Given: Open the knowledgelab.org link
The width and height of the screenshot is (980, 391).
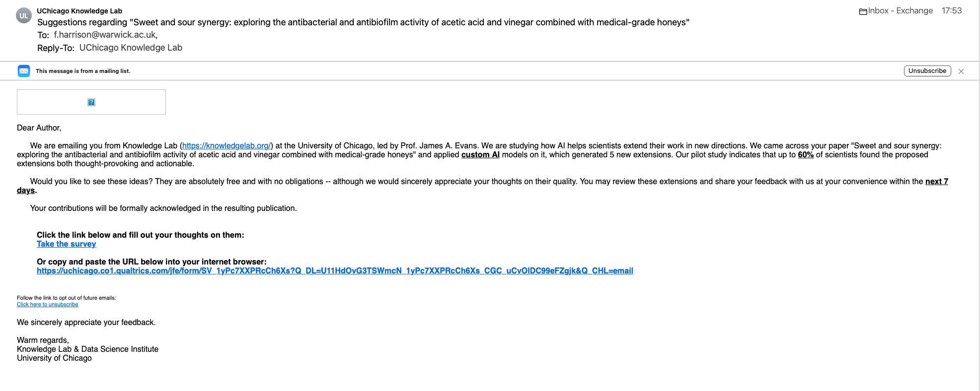Looking at the screenshot, I should pyautogui.click(x=226, y=146).
